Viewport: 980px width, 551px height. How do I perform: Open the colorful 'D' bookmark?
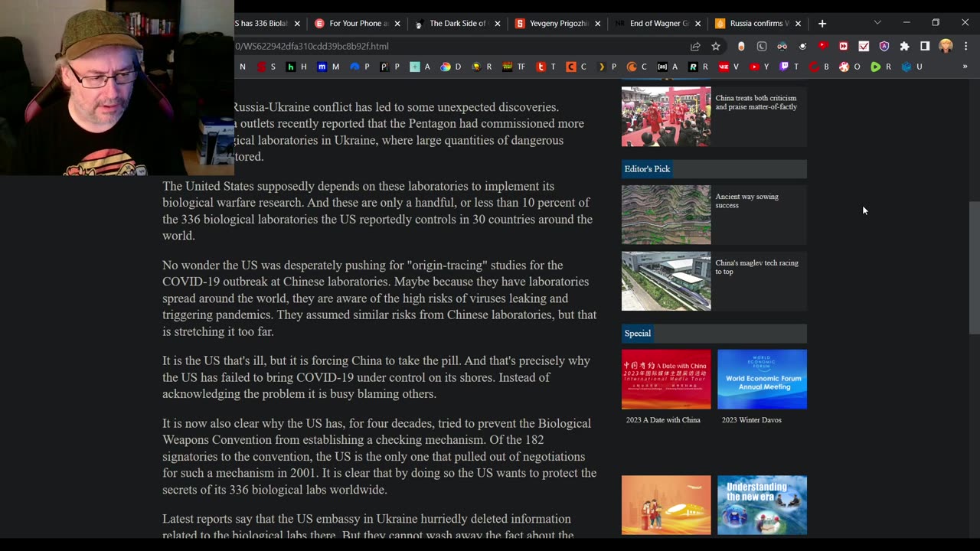[x=451, y=67]
